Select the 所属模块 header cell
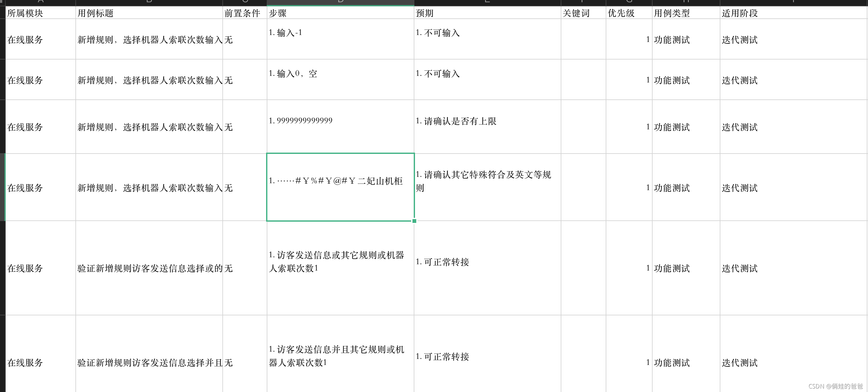Image resolution: width=868 pixels, height=392 pixels. pyautogui.click(x=41, y=13)
